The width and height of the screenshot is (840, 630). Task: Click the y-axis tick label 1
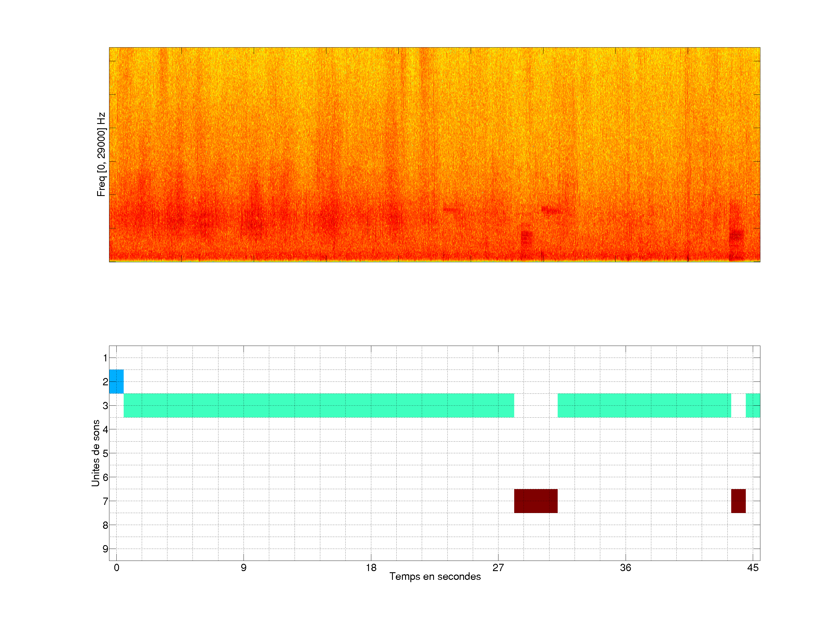[x=105, y=358]
